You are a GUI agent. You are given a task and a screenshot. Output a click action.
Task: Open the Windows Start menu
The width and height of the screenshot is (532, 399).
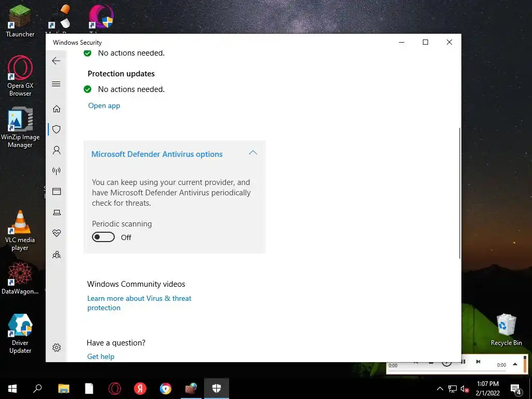coord(12,389)
